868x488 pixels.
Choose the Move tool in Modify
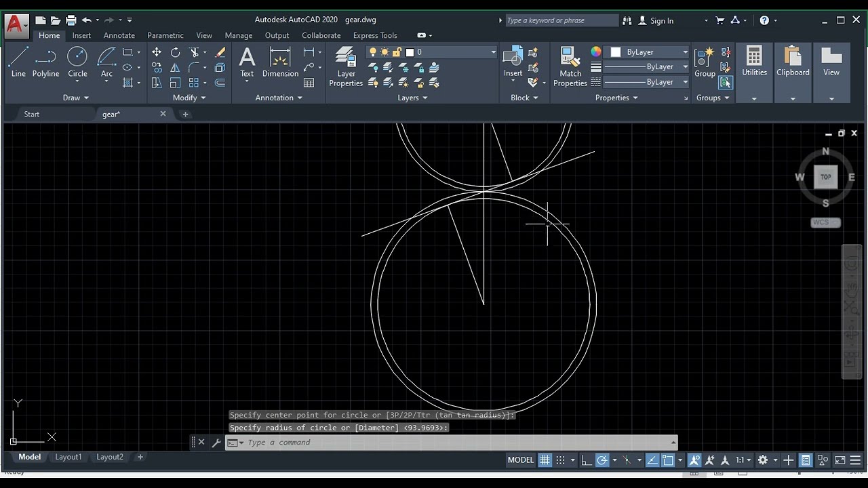pos(157,52)
